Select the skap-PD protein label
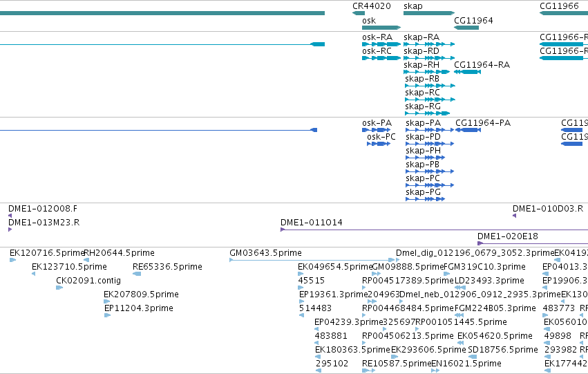Image resolution: width=588 pixels, height=374 pixels. [423, 137]
